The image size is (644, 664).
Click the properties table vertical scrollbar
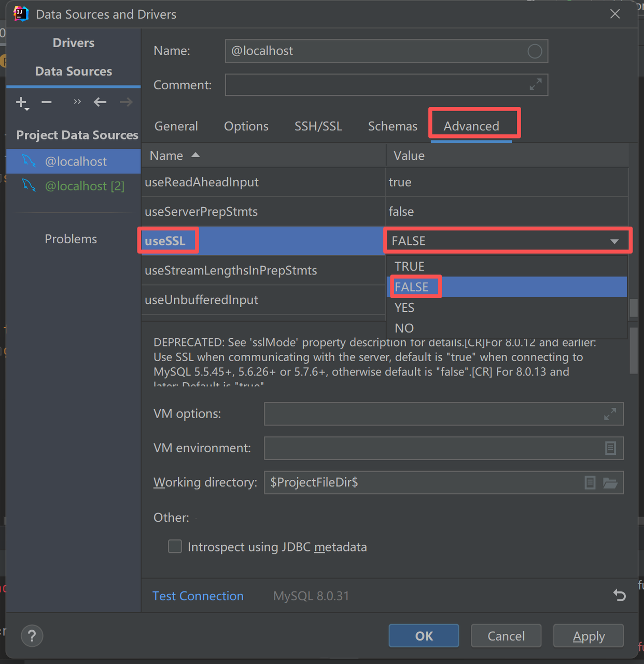coord(634,308)
